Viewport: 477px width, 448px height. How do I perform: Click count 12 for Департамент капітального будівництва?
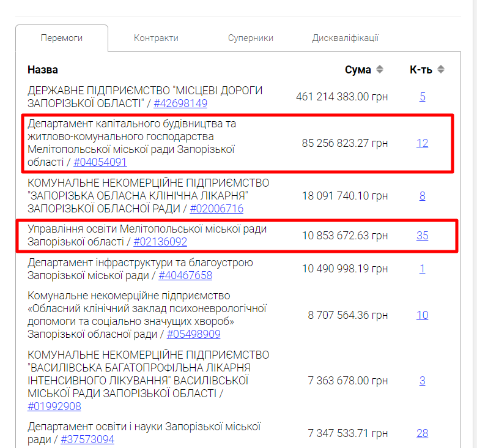422,143
